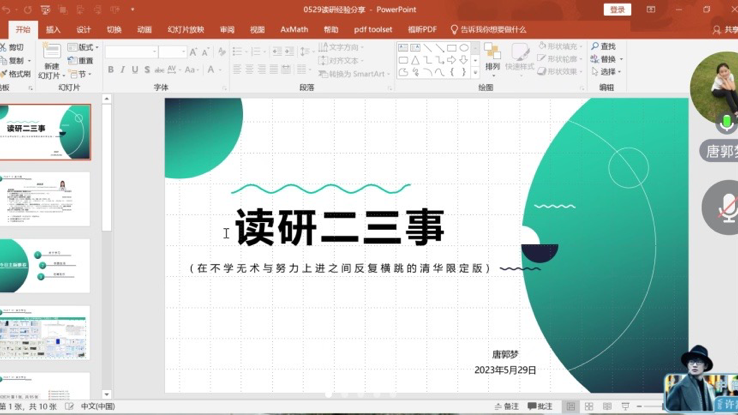Toggle center text alignment
Viewport: 738px width, 415px height.
point(249,70)
